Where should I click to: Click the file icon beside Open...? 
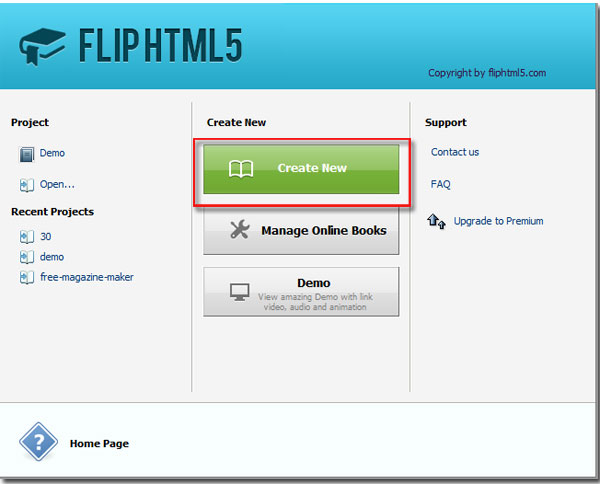coord(27,185)
